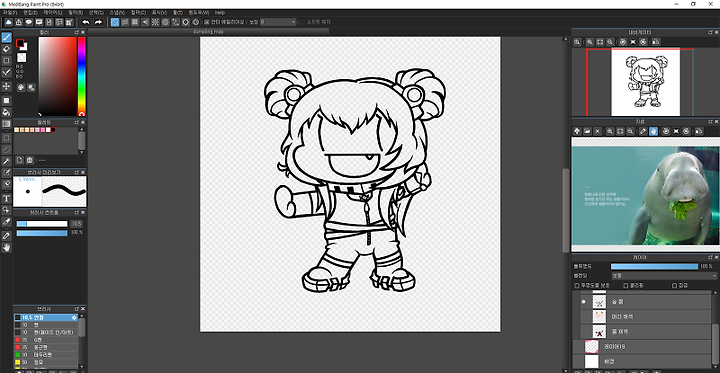Screen dimensions: 720x373
Task: Open the Filter menu
Action: pyautogui.click(x=75, y=12)
